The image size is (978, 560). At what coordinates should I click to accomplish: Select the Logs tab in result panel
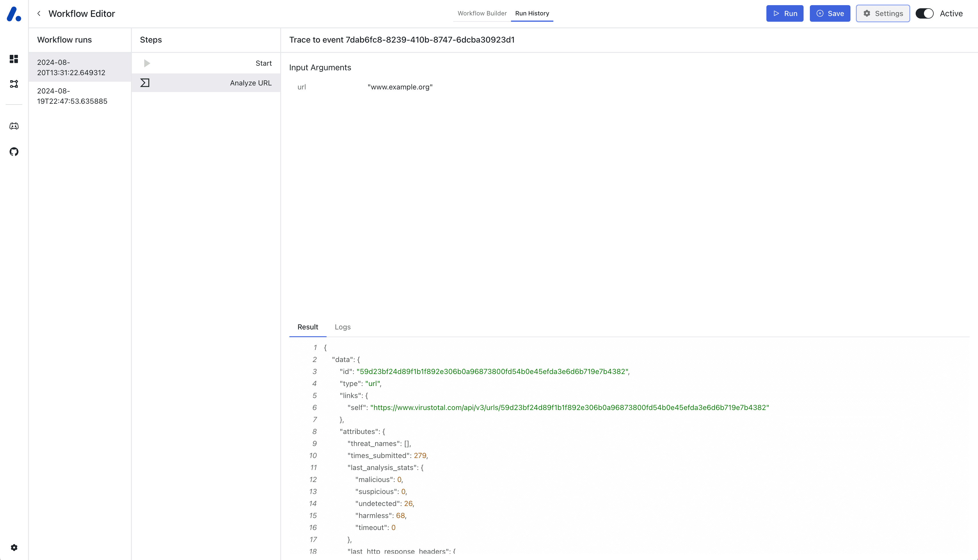(343, 327)
